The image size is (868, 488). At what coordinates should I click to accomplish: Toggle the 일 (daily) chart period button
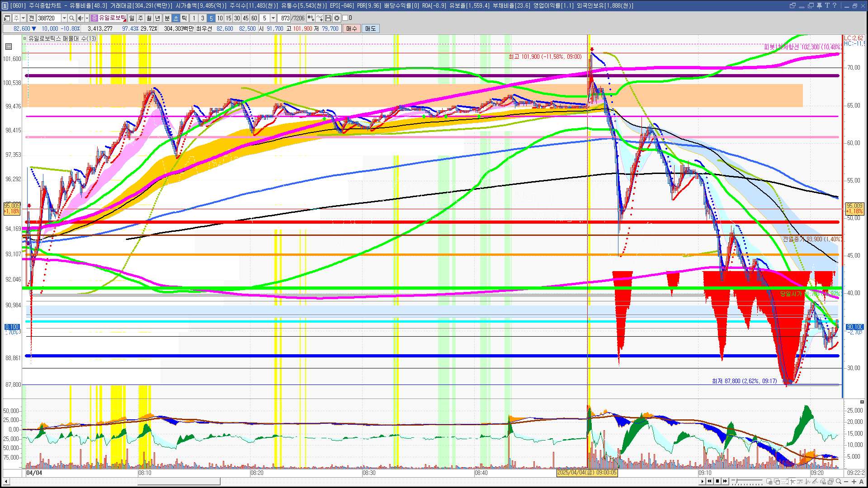click(x=132, y=18)
